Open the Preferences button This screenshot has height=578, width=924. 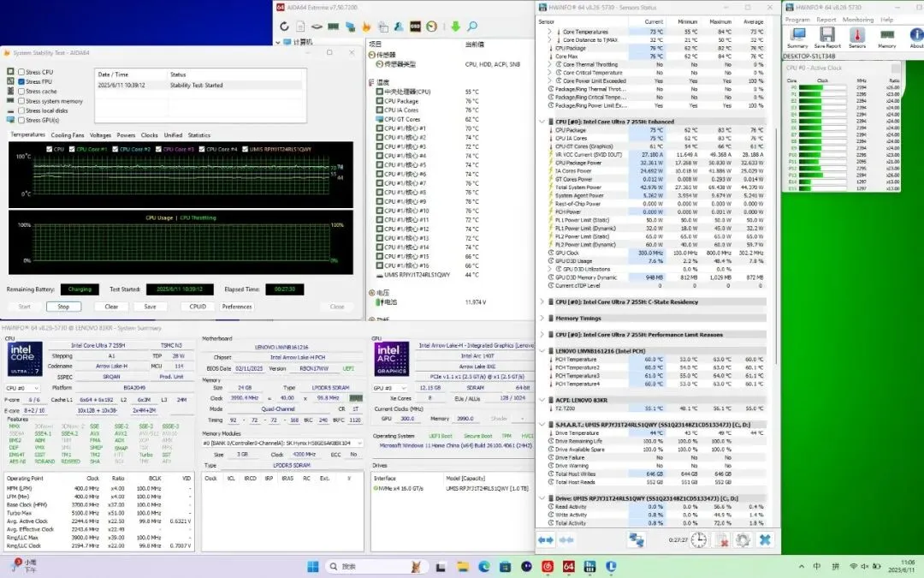(237, 307)
